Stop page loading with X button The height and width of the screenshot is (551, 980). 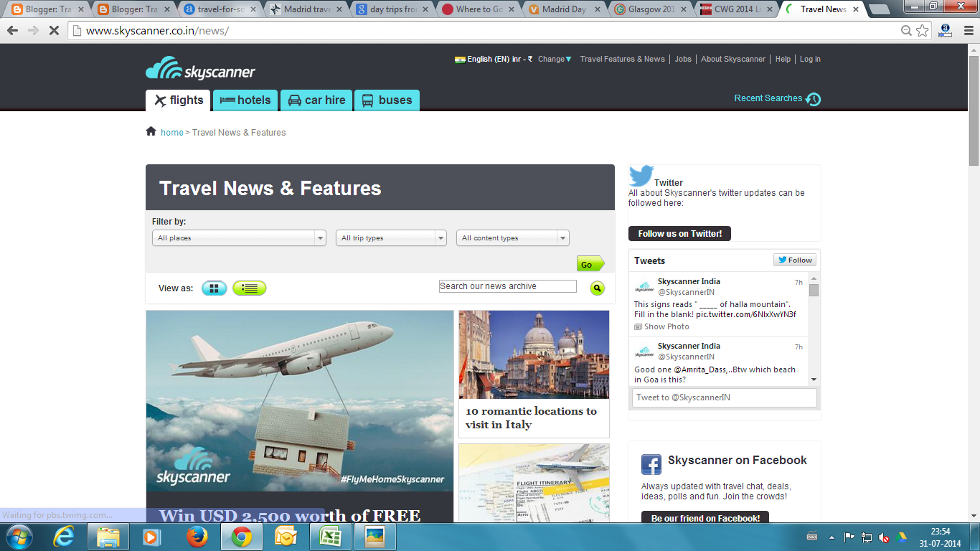[x=55, y=31]
